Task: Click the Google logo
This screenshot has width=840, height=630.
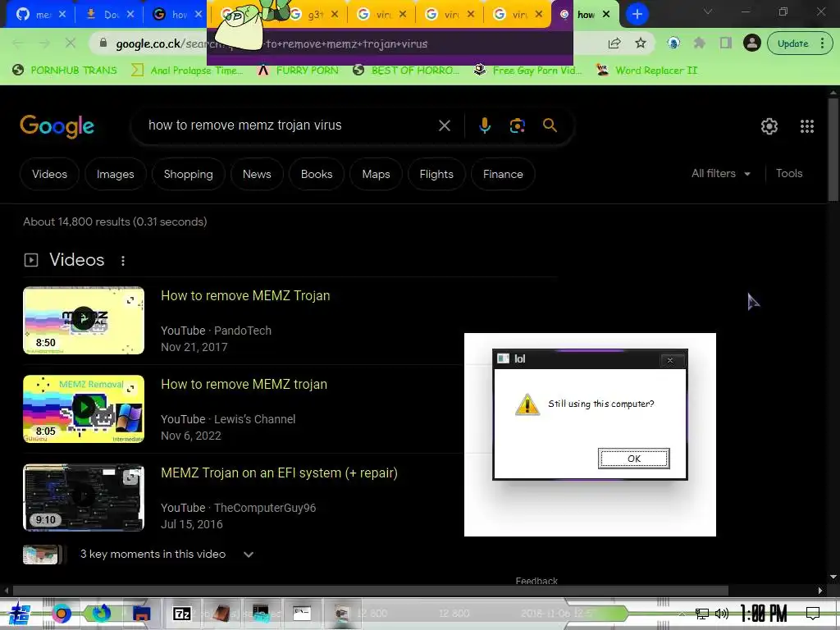Action: pos(57,126)
